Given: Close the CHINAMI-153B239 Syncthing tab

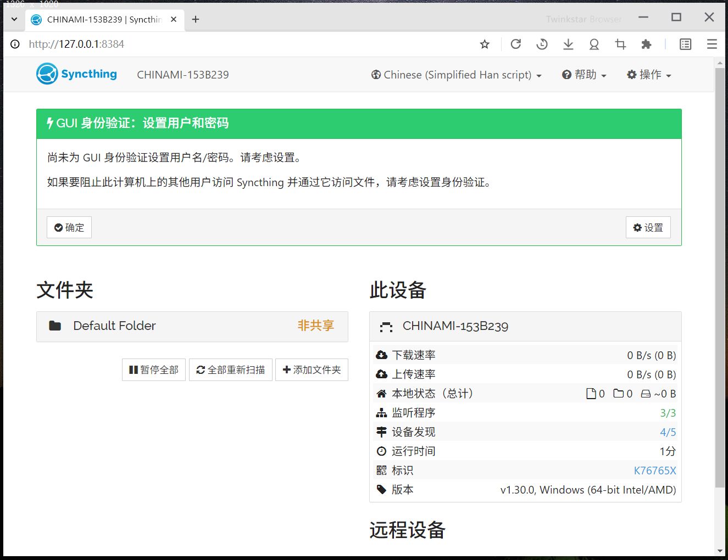Looking at the screenshot, I should 174,19.
